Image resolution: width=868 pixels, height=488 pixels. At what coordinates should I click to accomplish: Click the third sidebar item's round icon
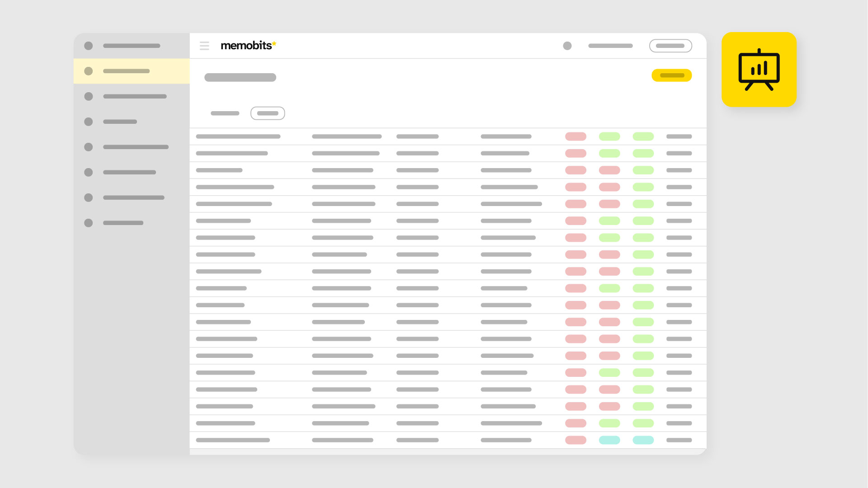[x=89, y=96]
